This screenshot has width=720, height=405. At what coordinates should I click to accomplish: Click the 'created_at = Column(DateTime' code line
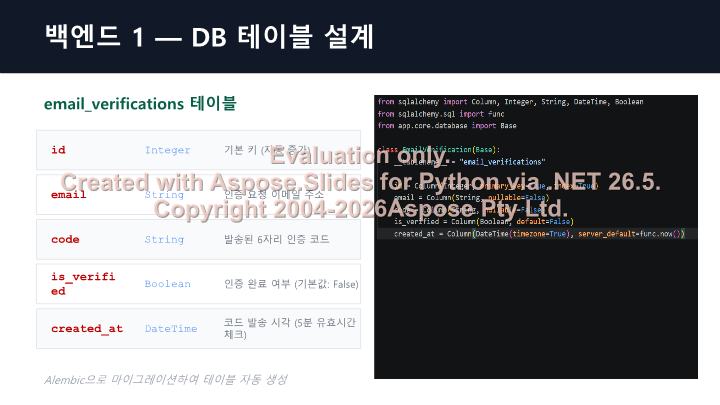[539, 234]
